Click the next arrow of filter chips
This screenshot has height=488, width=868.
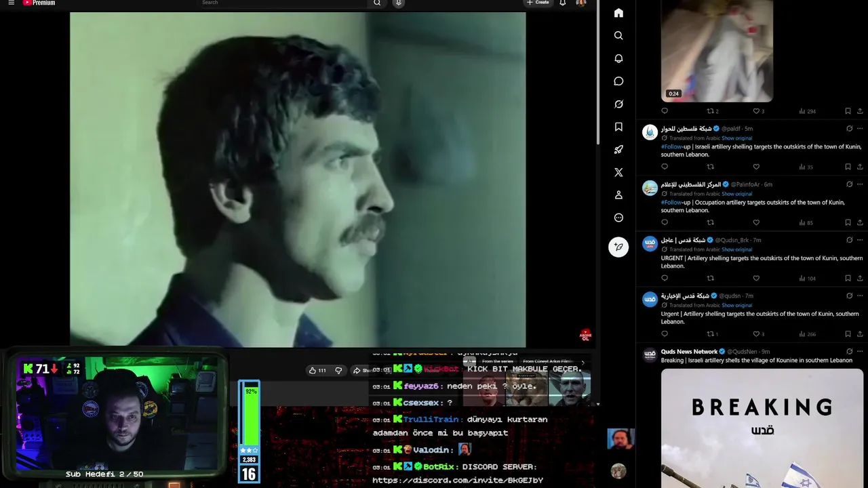(583, 363)
